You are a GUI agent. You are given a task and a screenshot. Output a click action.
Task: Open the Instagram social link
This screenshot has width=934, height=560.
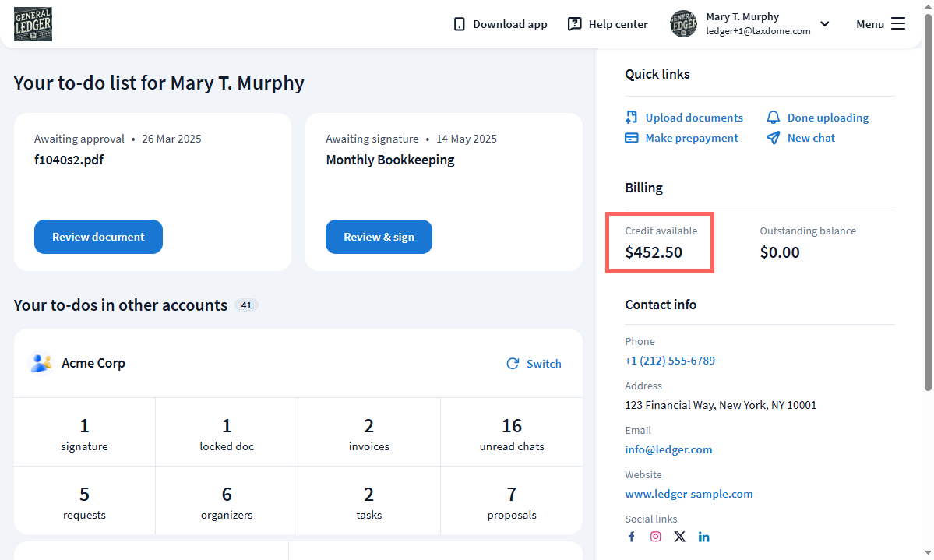[x=656, y=537]
